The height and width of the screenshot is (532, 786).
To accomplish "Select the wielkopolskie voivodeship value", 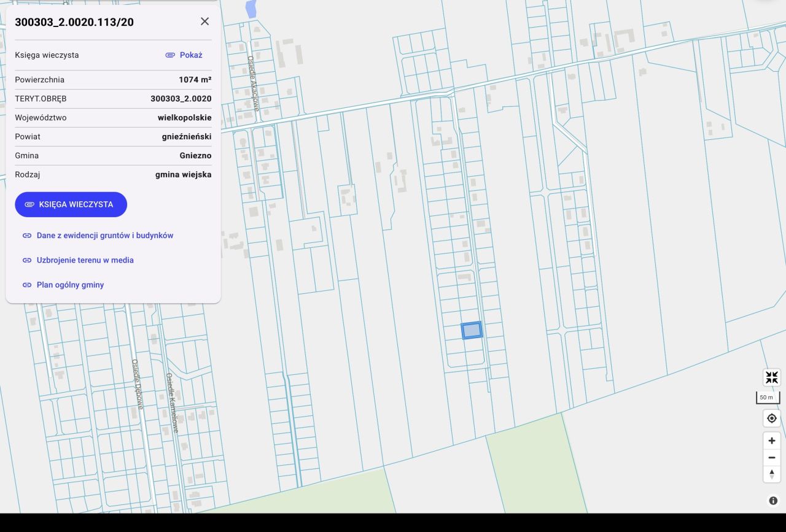I will click(185, 118).
